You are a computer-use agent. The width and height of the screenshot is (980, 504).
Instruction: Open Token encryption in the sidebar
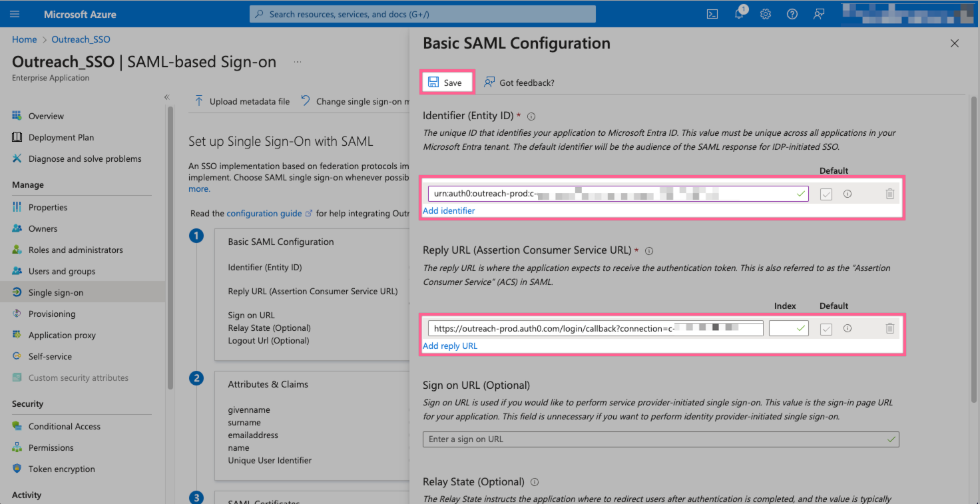click(x=61, y=469)
